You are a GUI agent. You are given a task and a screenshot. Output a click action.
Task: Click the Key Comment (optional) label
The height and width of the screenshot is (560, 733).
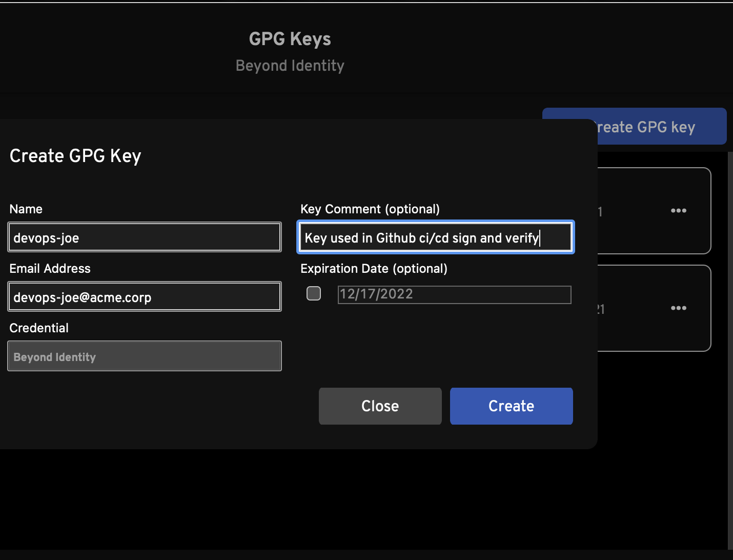370,209
